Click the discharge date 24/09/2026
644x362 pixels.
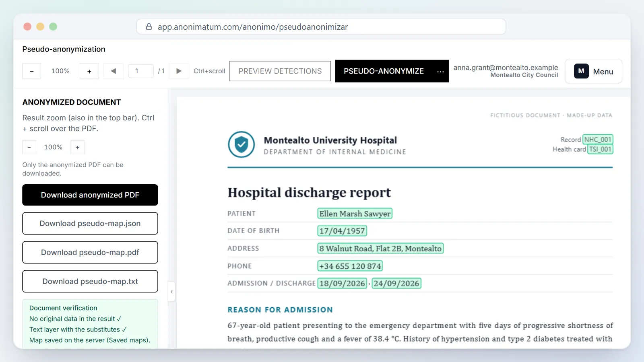click(396, 284)
